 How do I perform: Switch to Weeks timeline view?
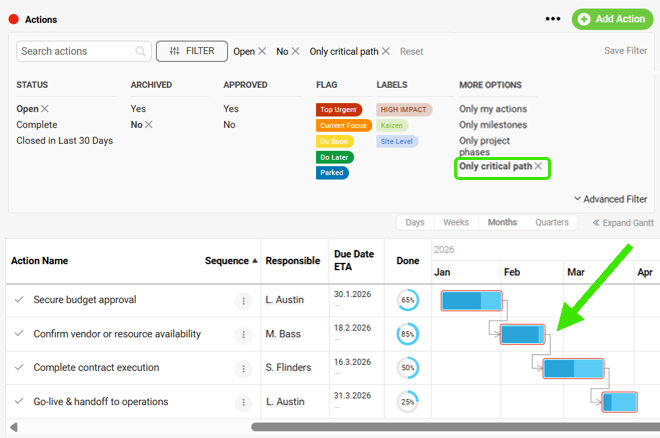coord(456,222)
